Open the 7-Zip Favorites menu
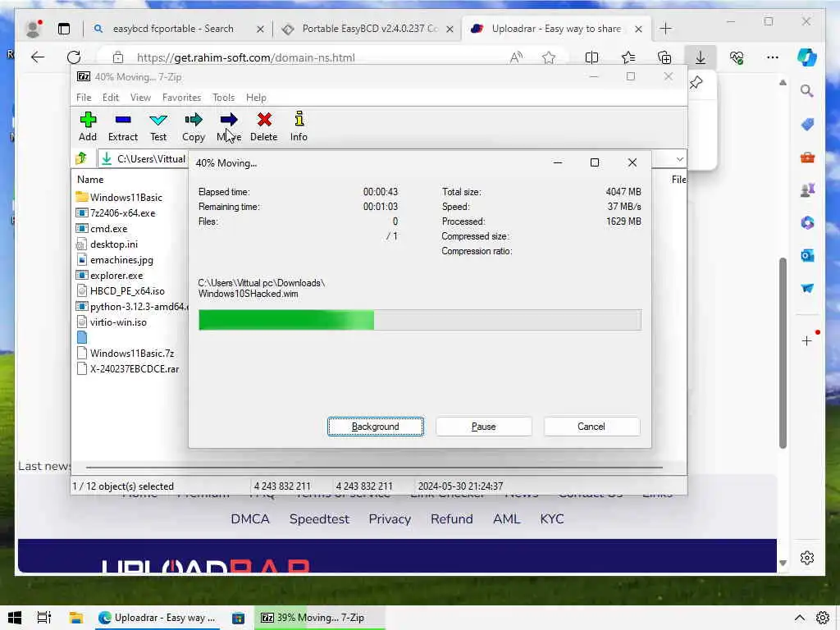This screenshot has height=630, width=840. click(x=181, y=98)
